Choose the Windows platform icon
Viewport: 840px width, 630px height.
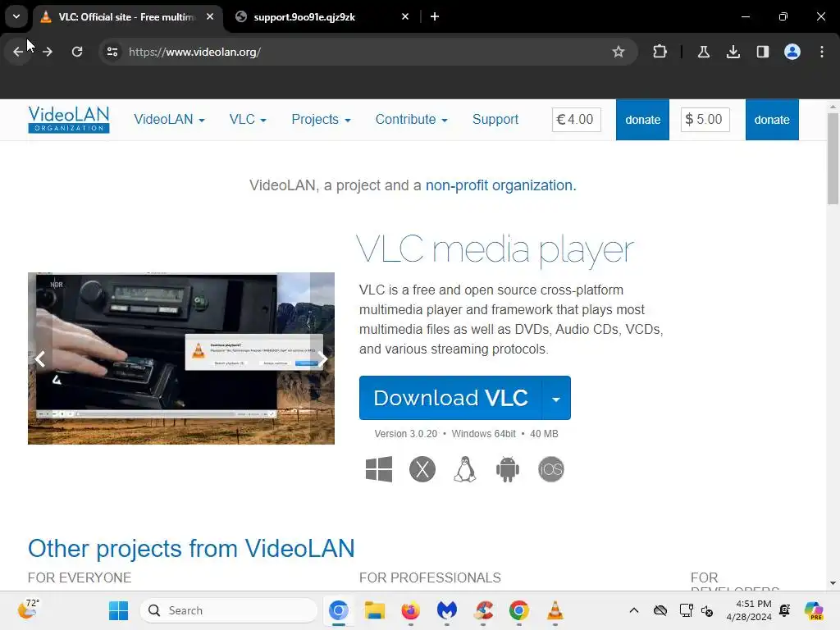click(379, 469)
